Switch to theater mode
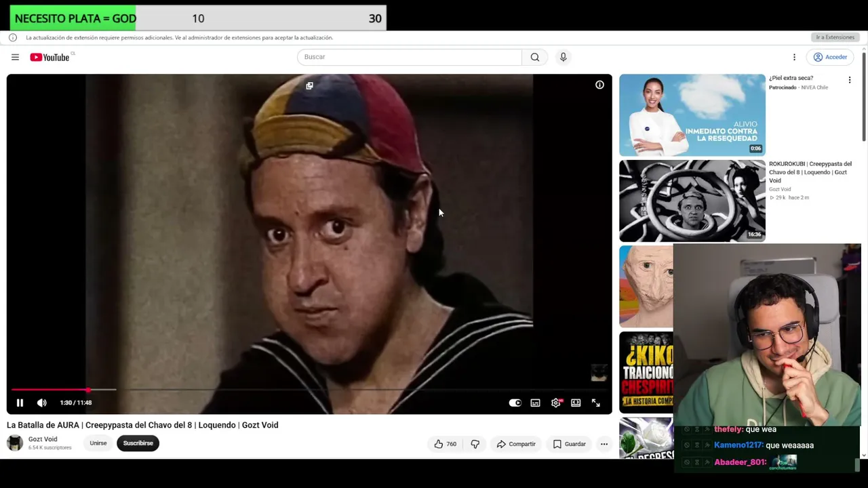 point(576,403)
